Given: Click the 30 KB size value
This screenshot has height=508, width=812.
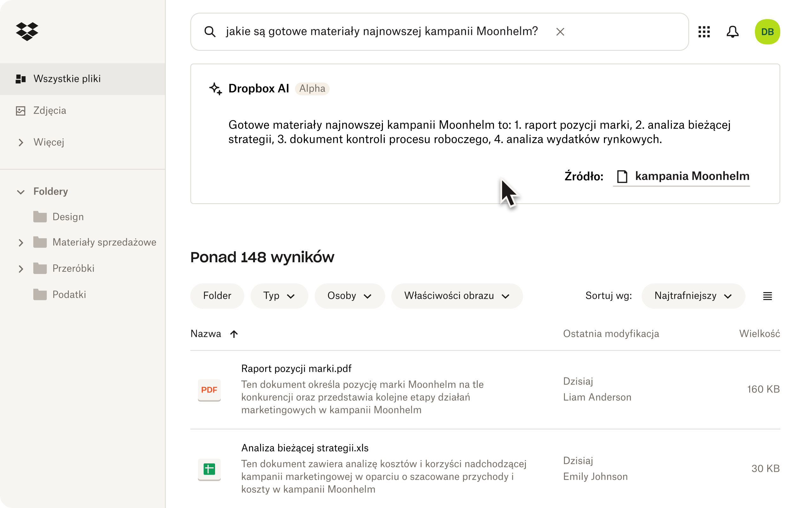Looking at the screenshot, I should (x=765, y=468).
